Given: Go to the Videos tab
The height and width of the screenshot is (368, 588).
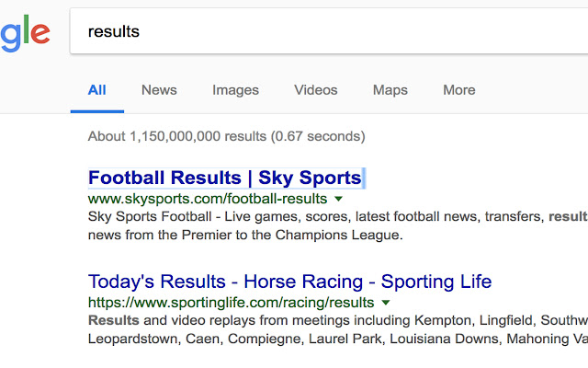Looking at the screenshot, I should pos(316,90).
